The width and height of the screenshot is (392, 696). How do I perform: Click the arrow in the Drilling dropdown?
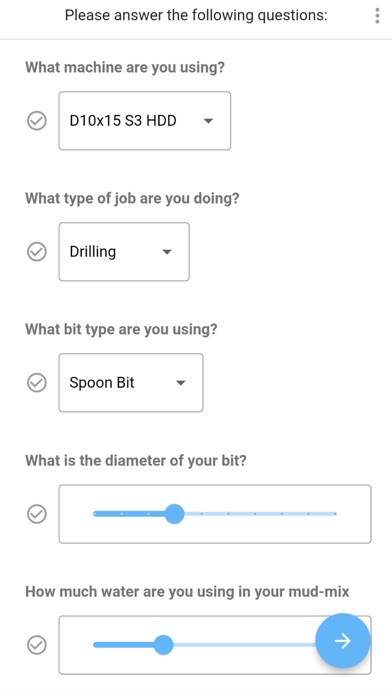(x=166, y=252)
